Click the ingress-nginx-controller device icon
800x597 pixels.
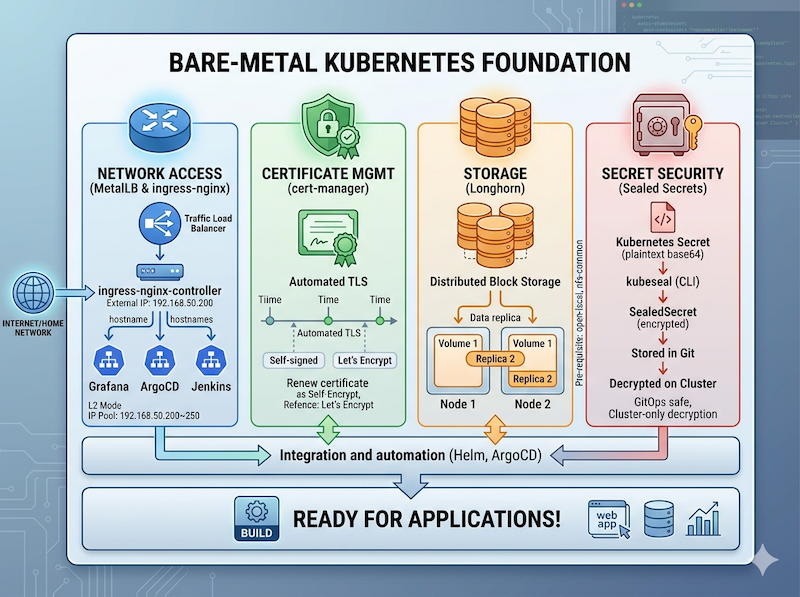pyautogui.click(x=161, y=270)
